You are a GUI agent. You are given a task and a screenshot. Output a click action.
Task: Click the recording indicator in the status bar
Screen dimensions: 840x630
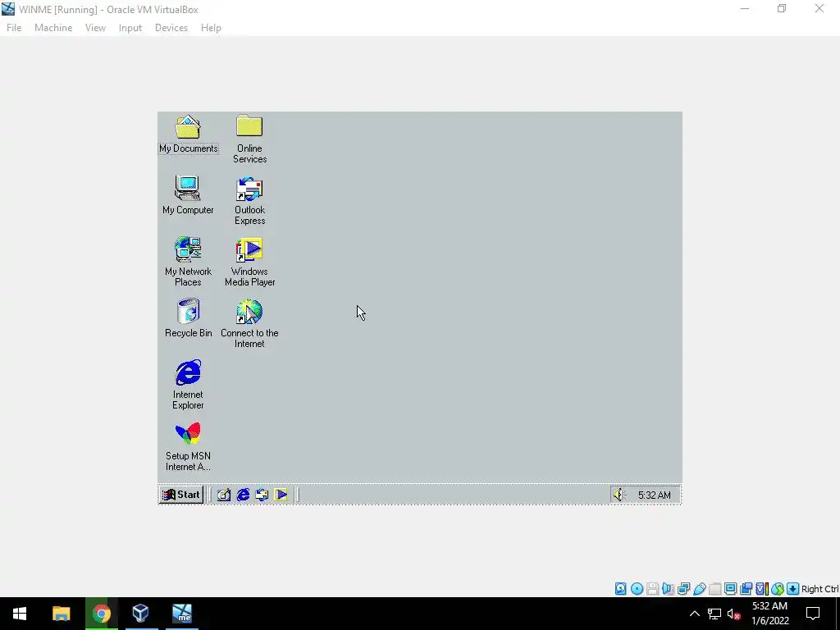[746, 589]
